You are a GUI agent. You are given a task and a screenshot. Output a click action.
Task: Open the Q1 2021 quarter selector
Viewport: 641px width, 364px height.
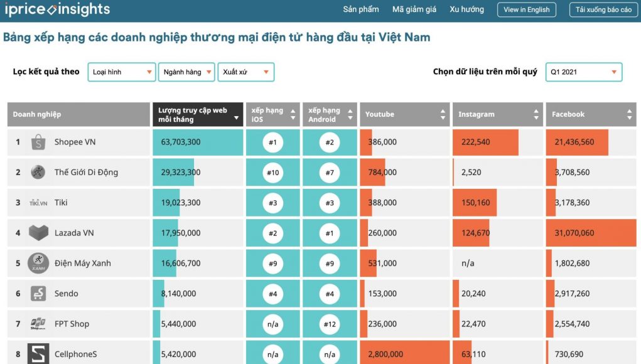pyautogui.click(x=584, y=72)
